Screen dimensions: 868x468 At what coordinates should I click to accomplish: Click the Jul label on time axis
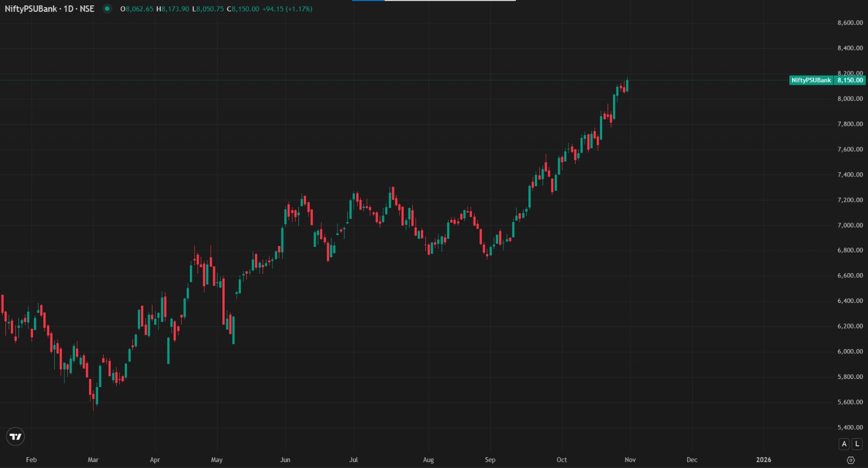[x=354, y=460]
